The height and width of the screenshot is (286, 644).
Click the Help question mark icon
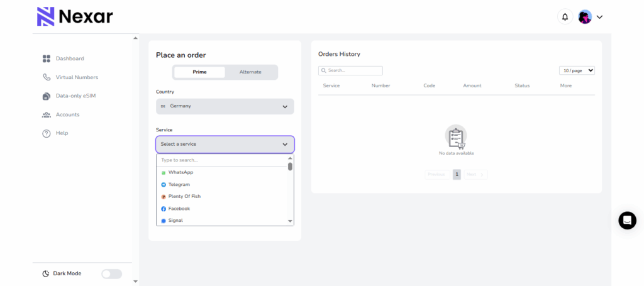coord(47,133)
